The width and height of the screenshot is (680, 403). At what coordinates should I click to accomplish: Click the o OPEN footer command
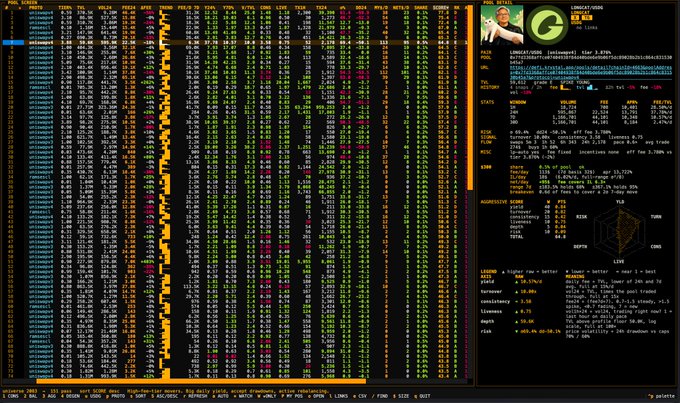point(317,396)
